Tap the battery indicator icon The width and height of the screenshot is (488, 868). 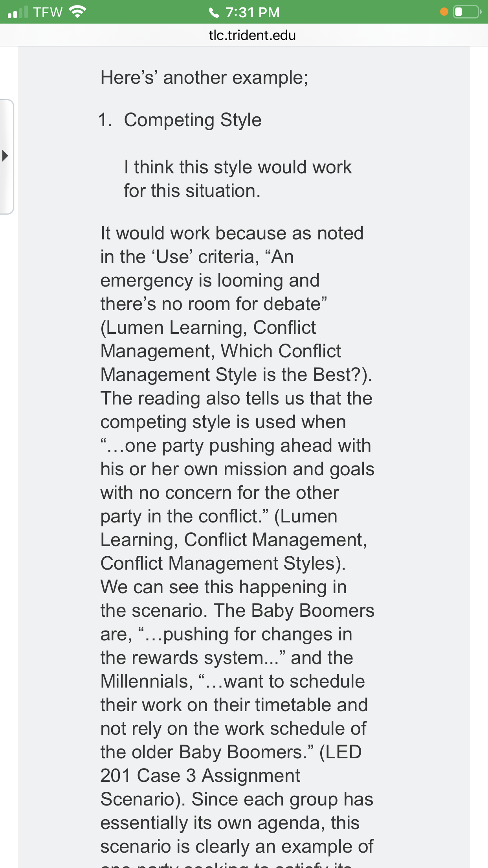(467, 12)
